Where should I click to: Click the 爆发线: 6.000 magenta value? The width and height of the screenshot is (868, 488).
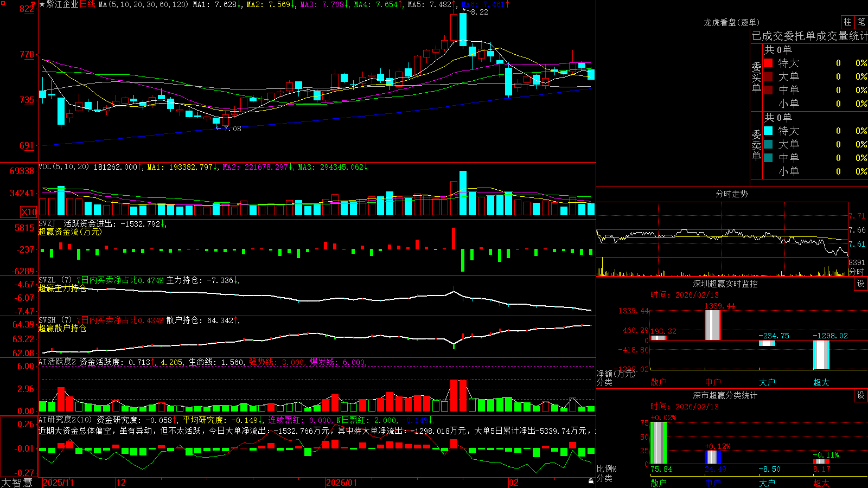[339, 362]
